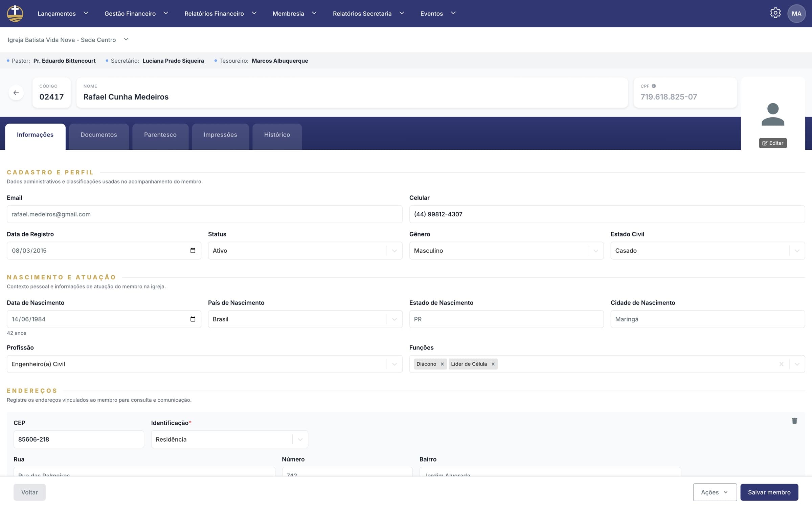Switch to the Documentos tab
This screenshot has width=812, height=508.
point(99,136)
